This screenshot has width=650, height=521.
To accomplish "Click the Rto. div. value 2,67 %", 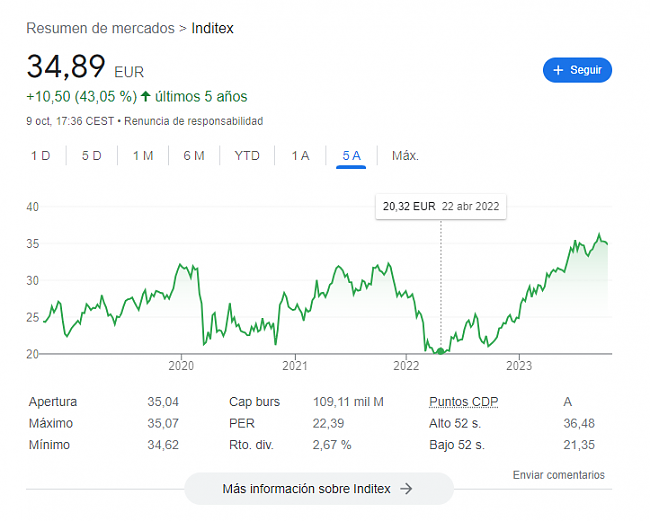I will [x=332, y=445].
